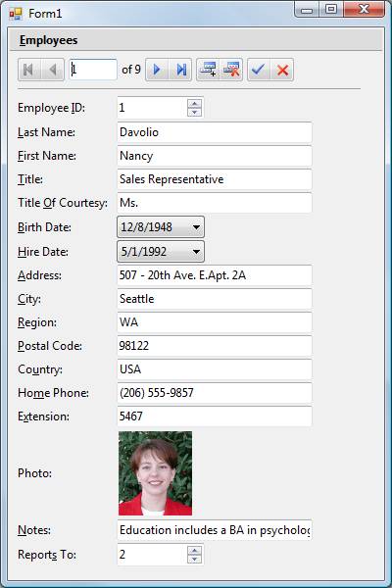392x588 pixels.
Task: Go to the previous employee record
Action: pos(53,70)
